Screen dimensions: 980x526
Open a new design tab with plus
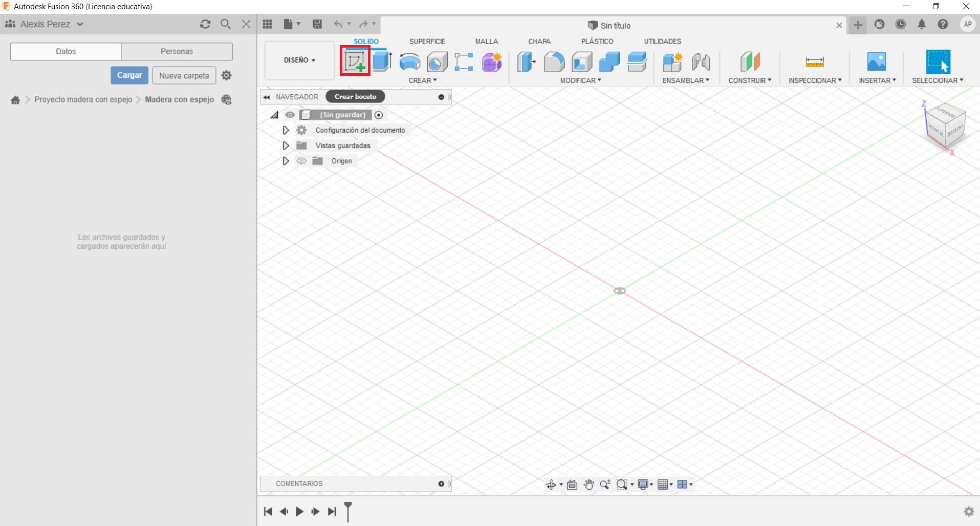coord(858,25)
